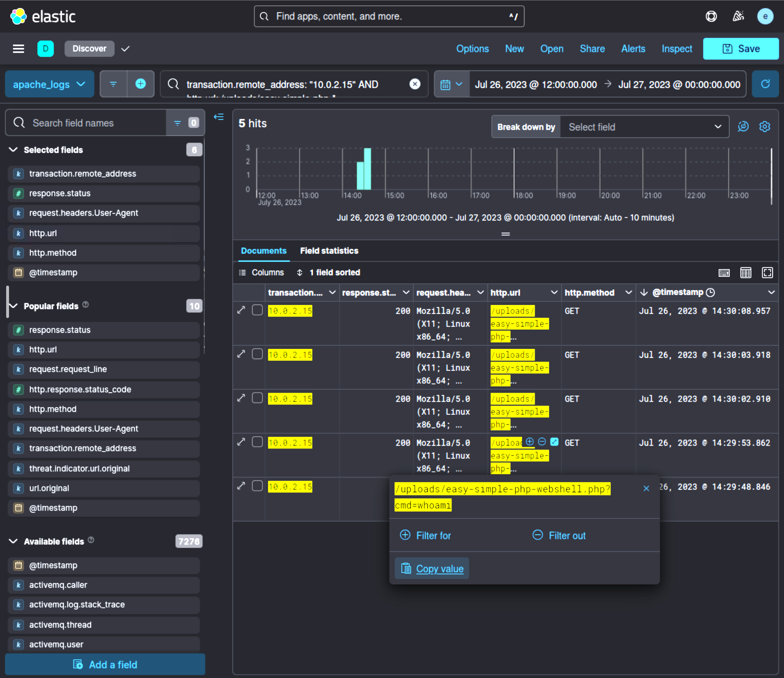The height and width of the screenshot is (678, 784).
Task: Open the apache_logs data view dropdown
Action: point(49,84)
